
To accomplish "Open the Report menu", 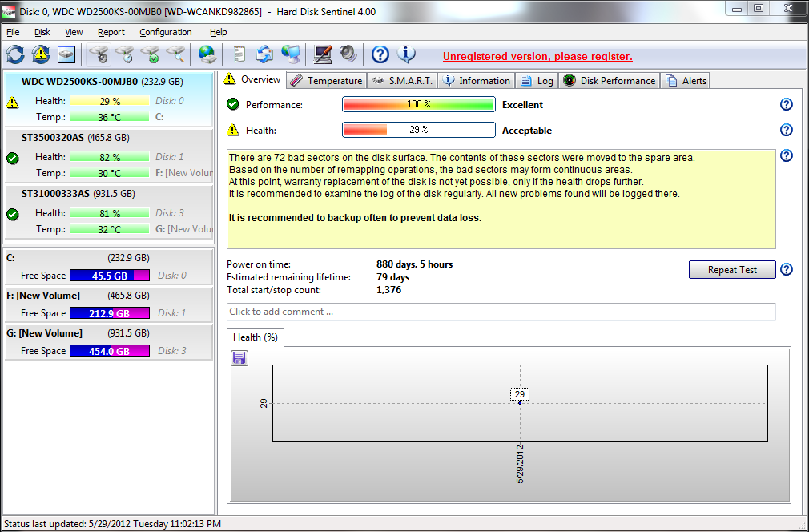I will pos(111,32).
